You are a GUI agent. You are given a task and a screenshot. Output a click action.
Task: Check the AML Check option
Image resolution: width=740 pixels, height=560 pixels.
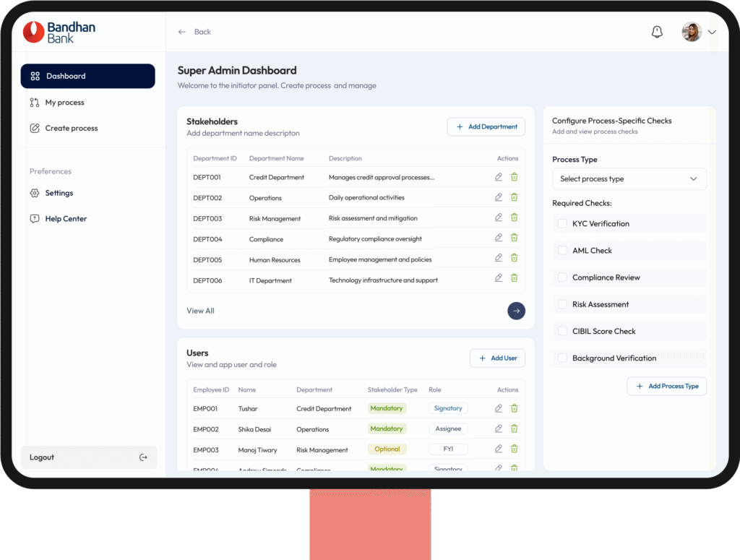pos(562,251)
